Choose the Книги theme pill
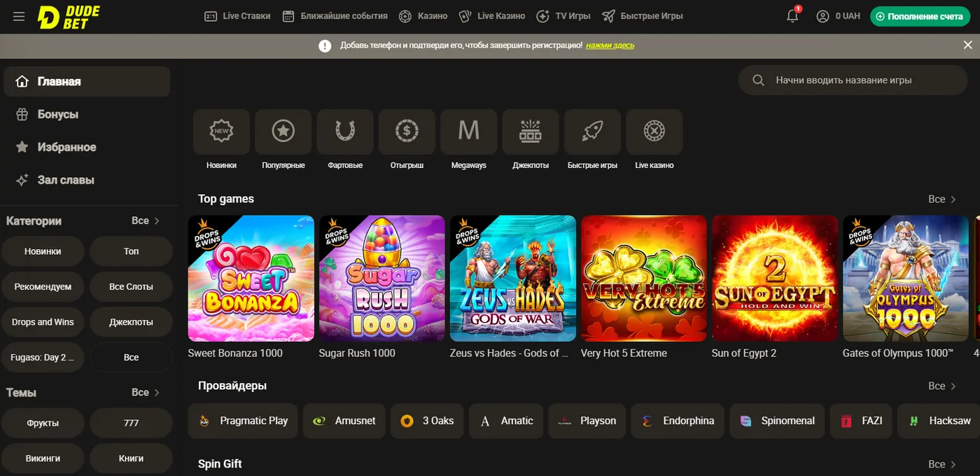 (x=132, y=458)
